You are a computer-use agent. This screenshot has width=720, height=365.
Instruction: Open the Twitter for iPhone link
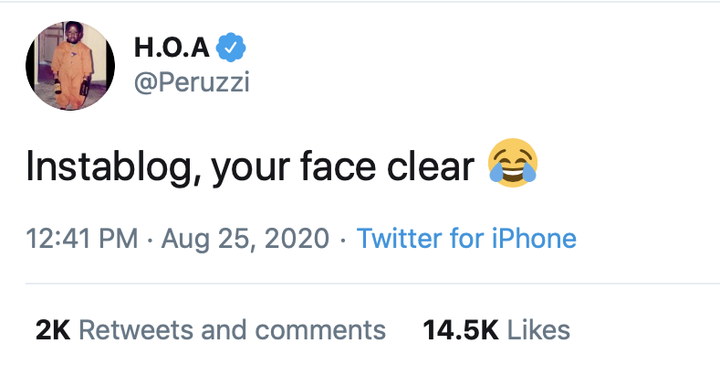click(467, 239)
